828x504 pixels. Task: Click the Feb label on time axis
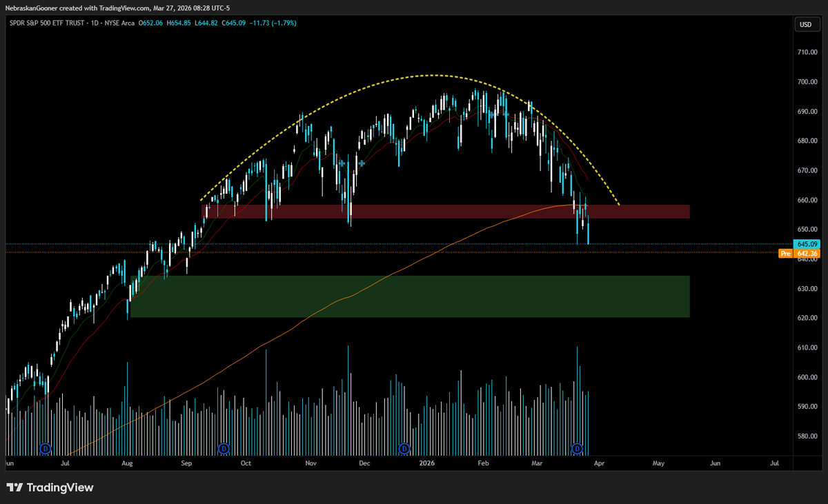pyautogui.click(x=484, y=465)
